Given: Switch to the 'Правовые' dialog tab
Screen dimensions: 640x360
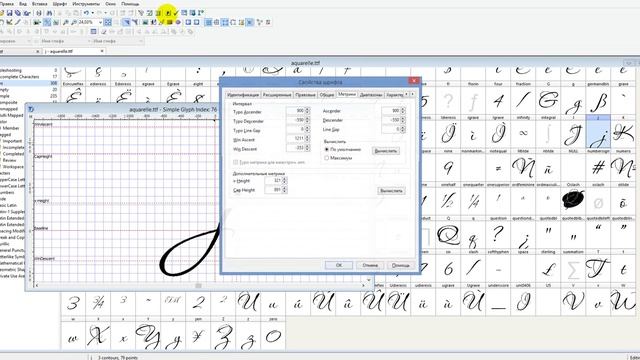Looking at the screenshot, I should 305,95.
